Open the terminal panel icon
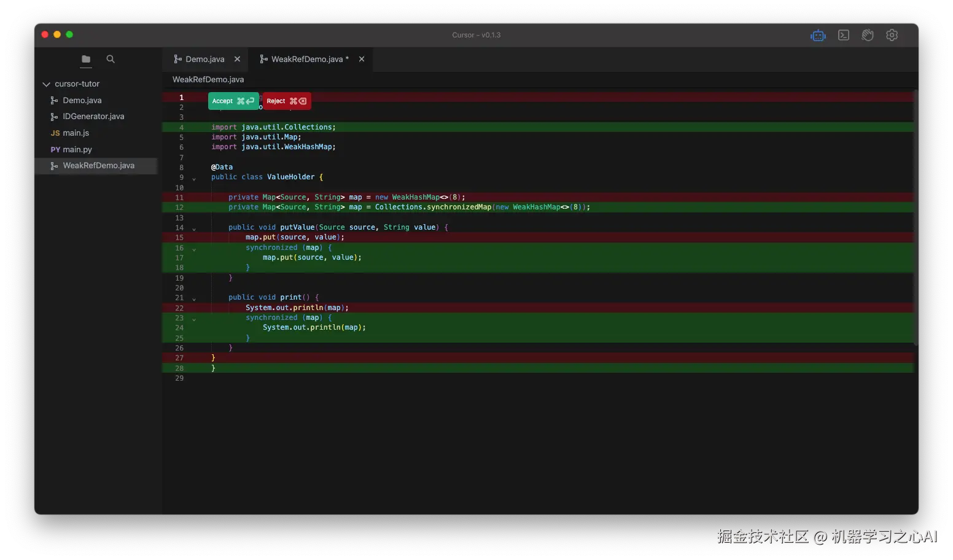This screenshot has width=953, height=560. pyautogui.click(x=843, y=35)
